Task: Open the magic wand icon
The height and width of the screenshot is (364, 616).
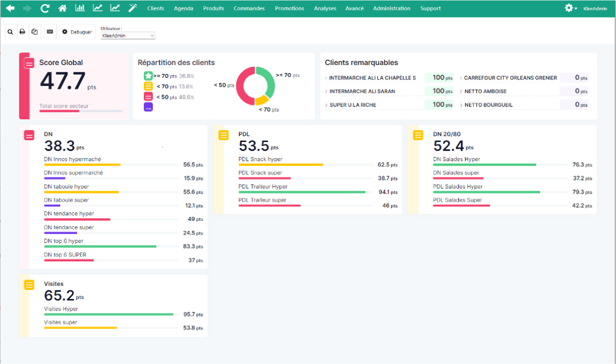Action: (132, 7)
